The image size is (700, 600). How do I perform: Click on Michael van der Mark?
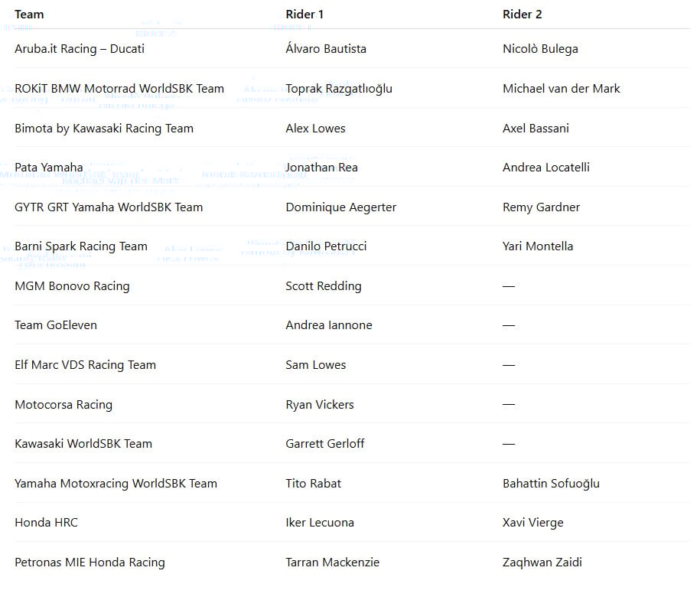tap(561, 89)
